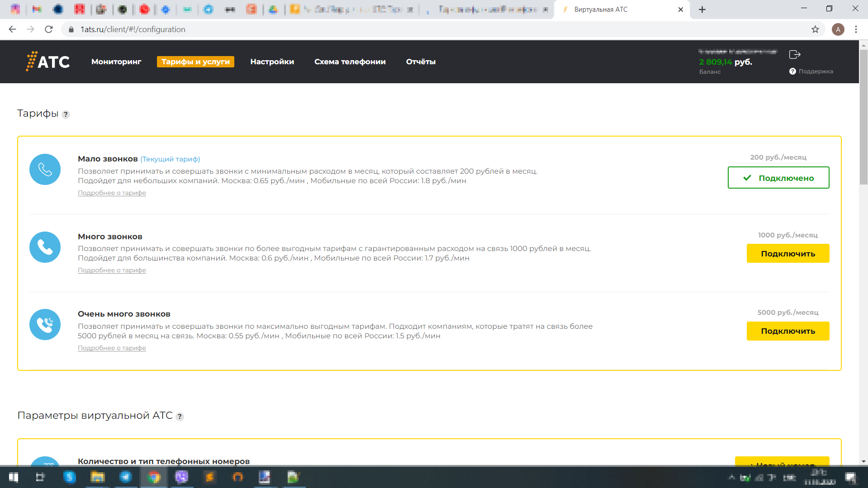Switch to Отчёты menu item
The height and width of the screenshot is (488, 868).
[421, 62]
